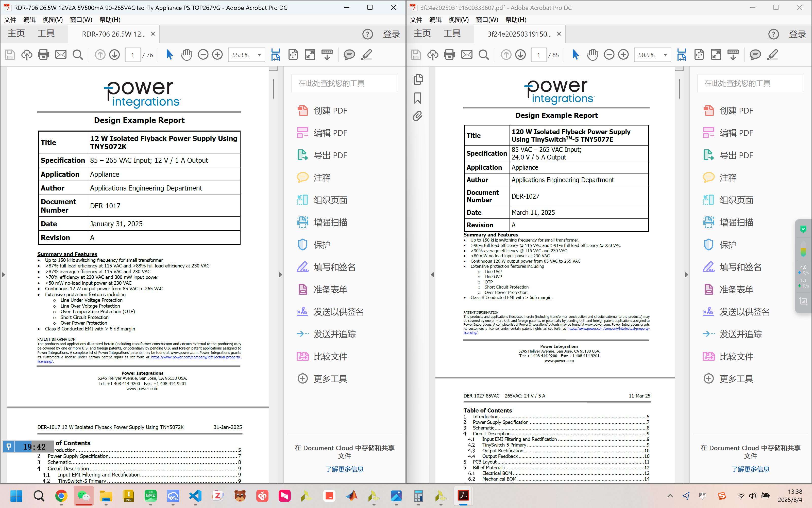The height and width of the screenshot is (508, 812).
Task: Click cloud upload icon in left window
Action: (26, 54)
